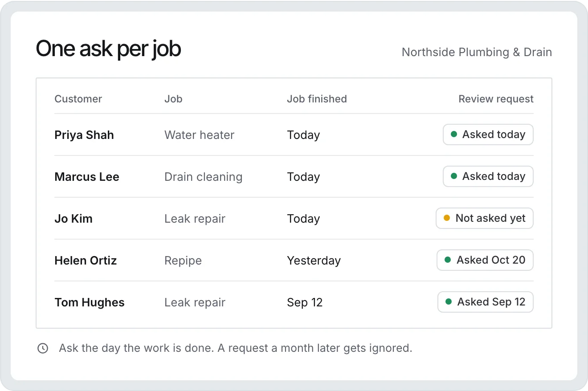Screen dimensions: 588x391
Task: Click the "Northside Plumbing & Drain" label
Action: (x=477, y=52)
